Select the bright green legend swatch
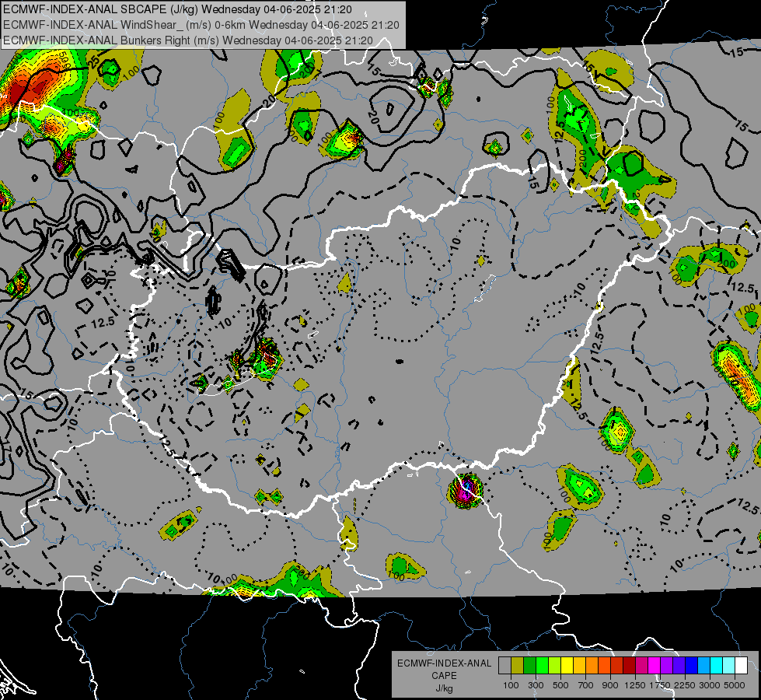This screenshot has height=700, width=761. [542, 666]
